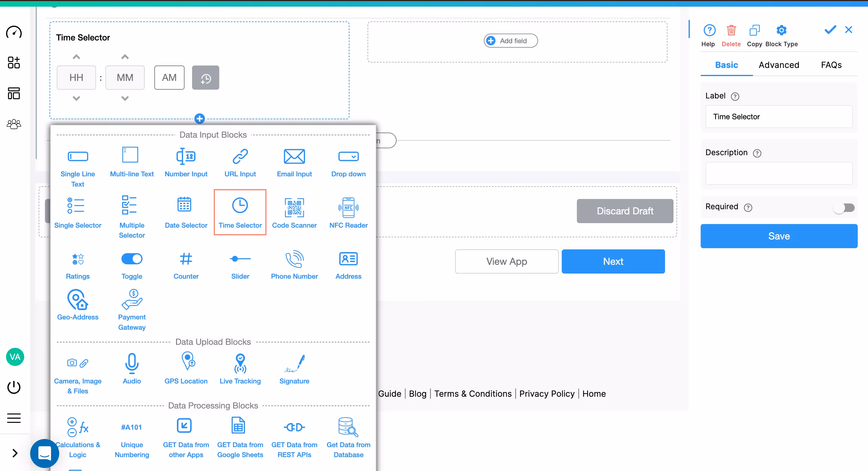868x471 pixels.
Task: Add an NFC Reader block
Action: click(x=348, y=213)
